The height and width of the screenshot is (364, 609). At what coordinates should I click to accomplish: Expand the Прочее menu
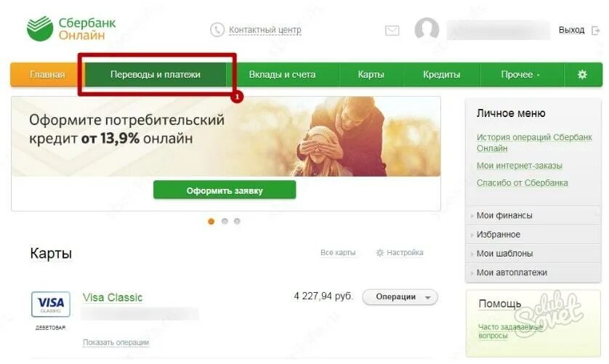point(522,74)
